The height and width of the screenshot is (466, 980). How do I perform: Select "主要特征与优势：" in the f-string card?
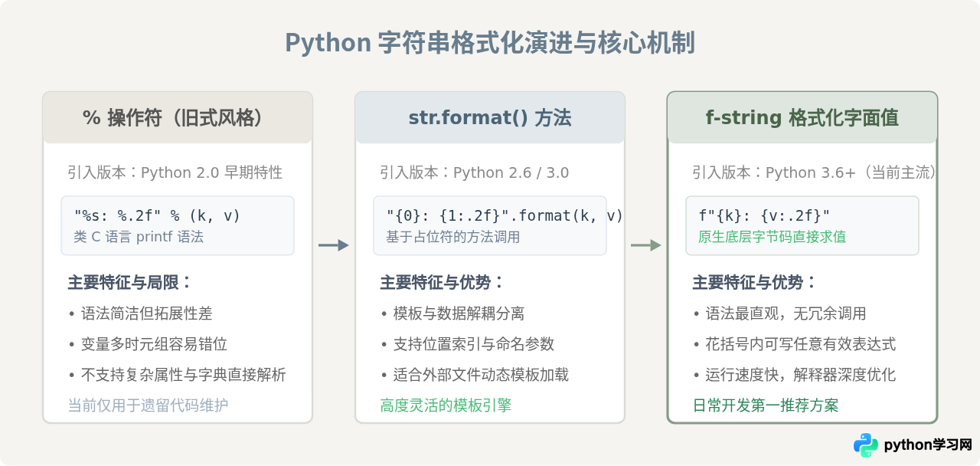click(x=755, y=283)
